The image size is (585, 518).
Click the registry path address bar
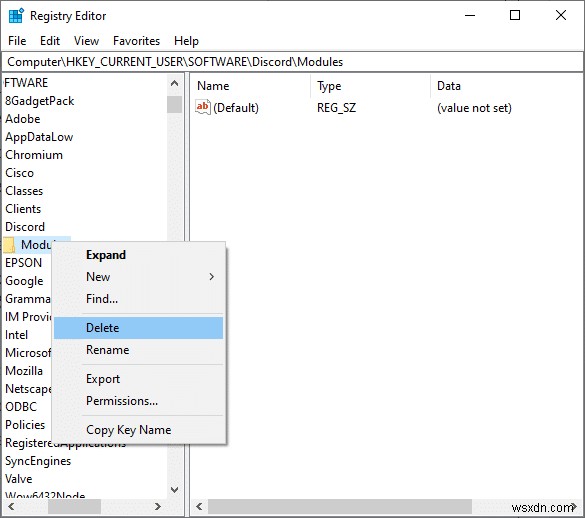pyautogui.click(x=292, y=62)
